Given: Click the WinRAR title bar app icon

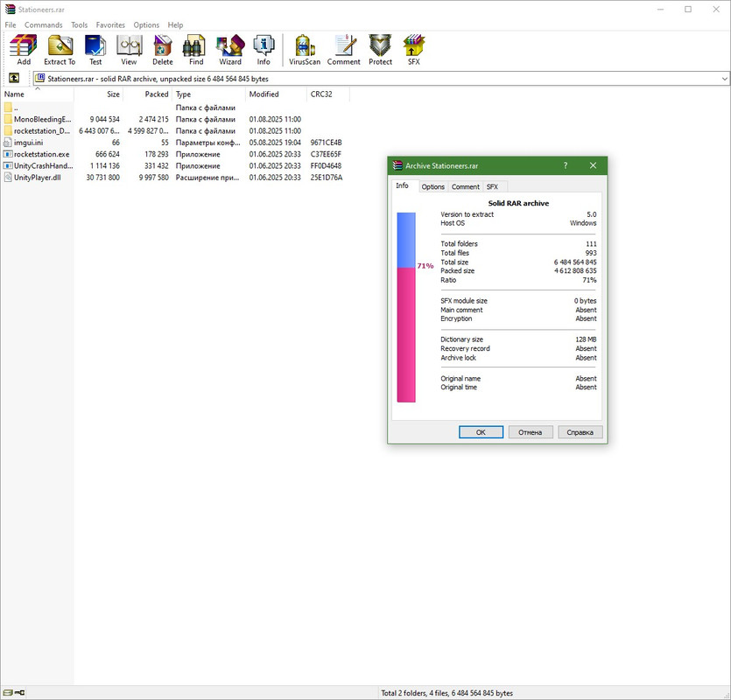Looking at the screenshot, I should pyautogui.click(x=11, y=10).
